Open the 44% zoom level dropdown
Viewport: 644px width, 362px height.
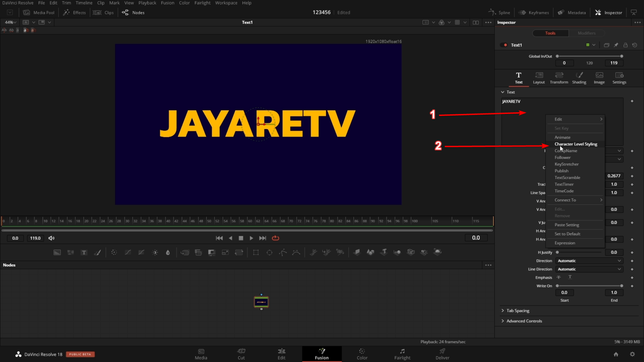pos(9,22)
